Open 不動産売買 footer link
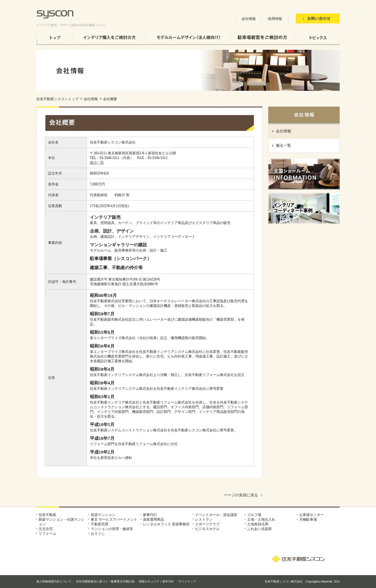The height and width of the screenshot is (588, 376). [x=100, y=524]
